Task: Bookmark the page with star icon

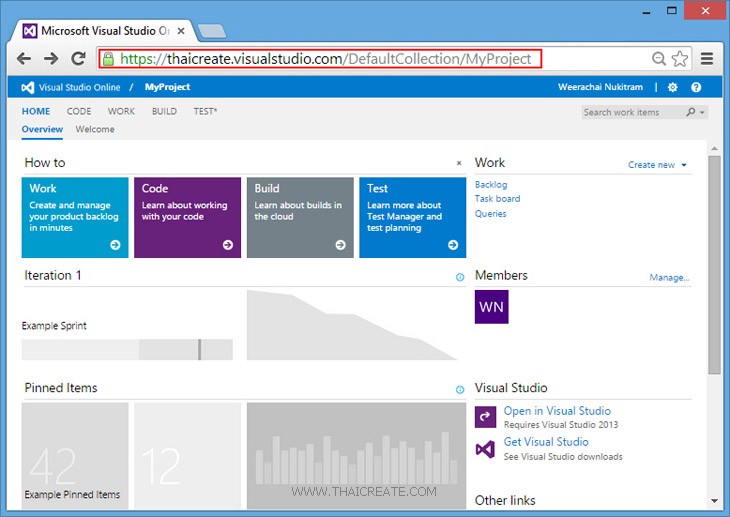Action: (680, 59)
